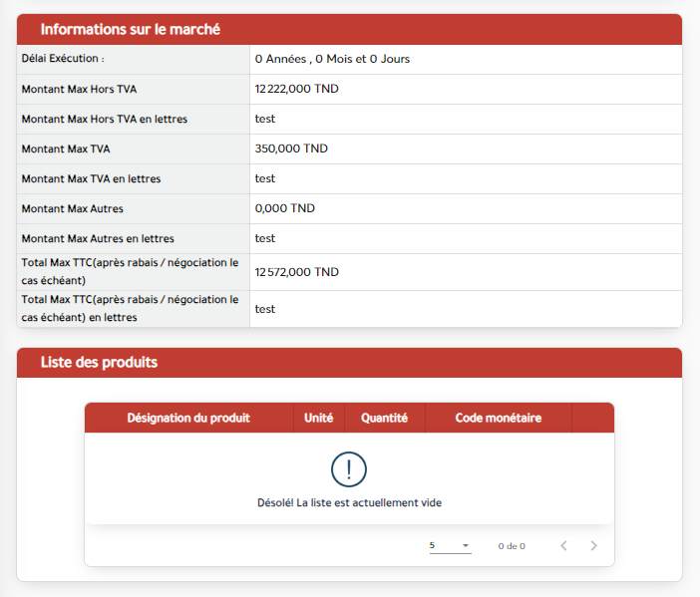Screen dimensions: 700x597
Task: Click the Unité column header
Action: click(x=318, y=418)
